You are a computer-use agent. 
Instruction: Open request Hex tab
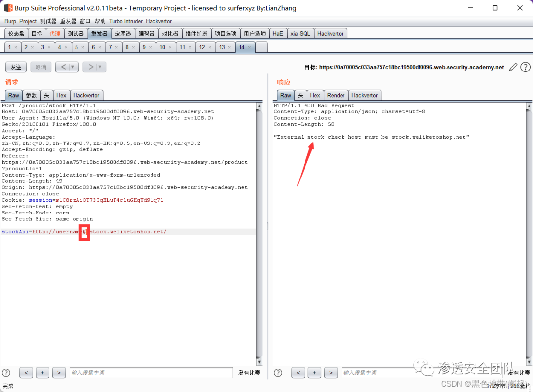(61, 95)
